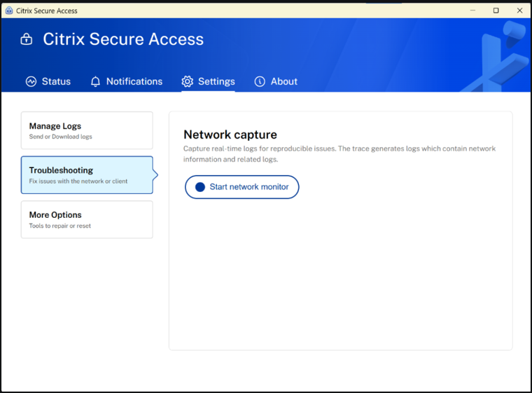Switch to the Notifications tab

point(127,81)
